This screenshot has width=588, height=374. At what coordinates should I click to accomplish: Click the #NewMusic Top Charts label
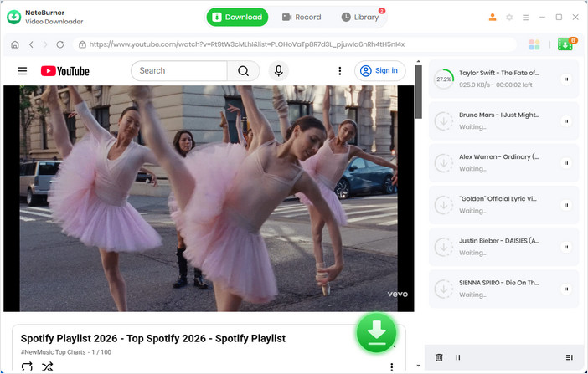point(54,352)
